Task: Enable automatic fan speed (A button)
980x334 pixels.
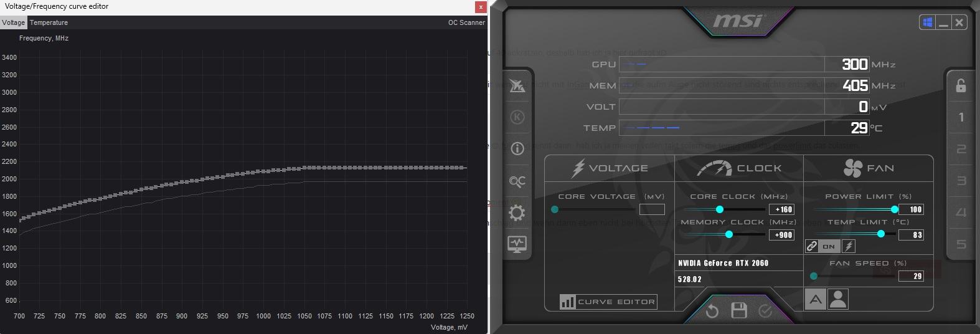Action: coord(815,300)
